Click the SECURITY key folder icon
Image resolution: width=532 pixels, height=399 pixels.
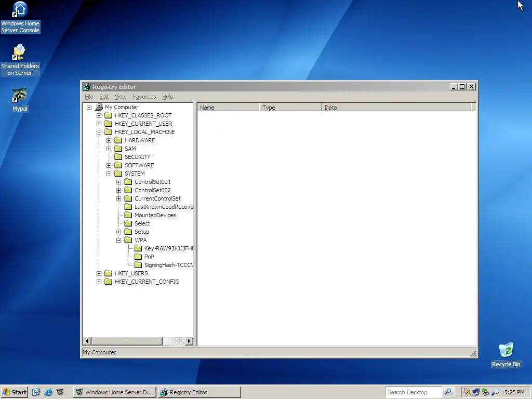click(118, 157)
